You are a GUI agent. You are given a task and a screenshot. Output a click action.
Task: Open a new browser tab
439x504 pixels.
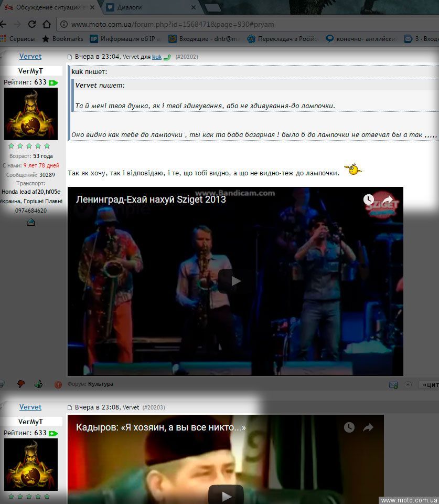[x=212, y=7]
